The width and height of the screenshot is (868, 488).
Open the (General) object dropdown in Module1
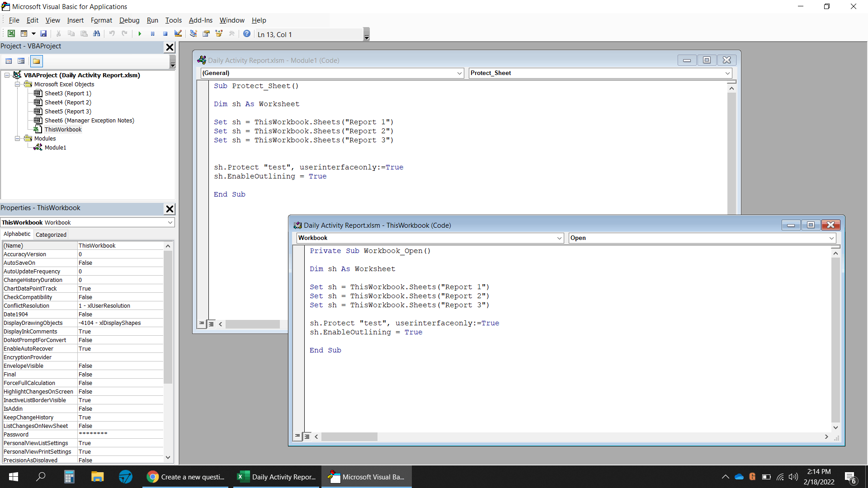pos(459,73)
